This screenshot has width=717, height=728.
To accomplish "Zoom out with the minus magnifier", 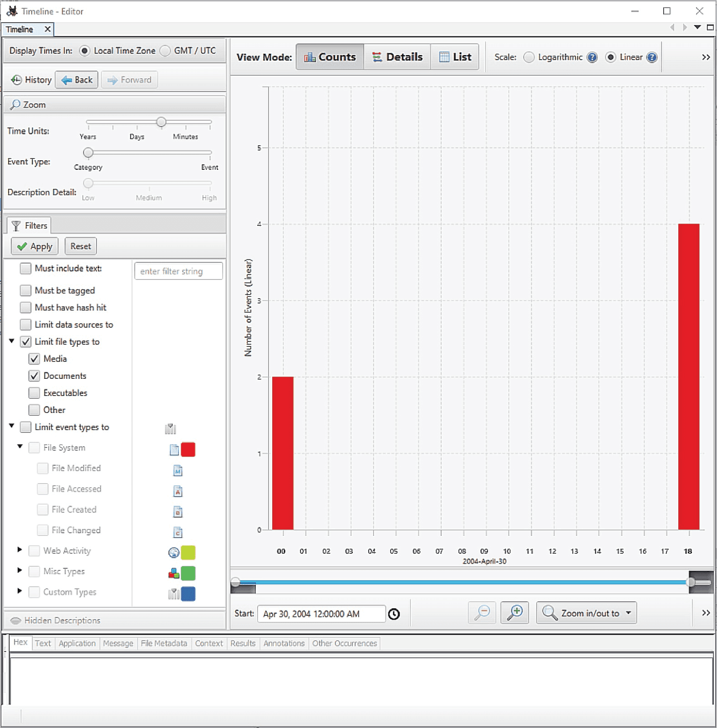I will [482, 613].
